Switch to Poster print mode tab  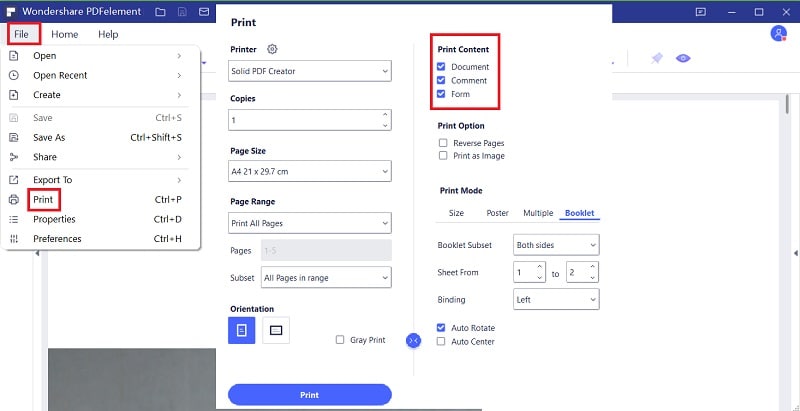(497, 213)
